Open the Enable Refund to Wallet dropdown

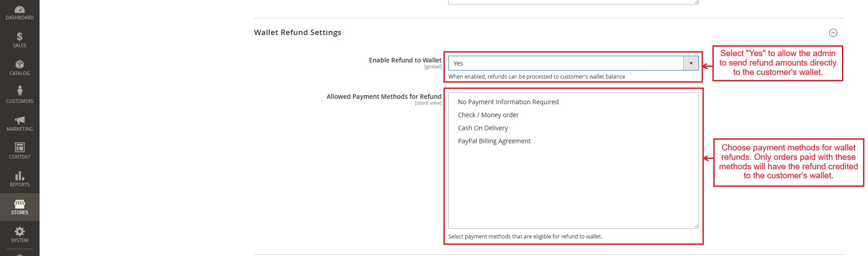(x=566, y=63)
